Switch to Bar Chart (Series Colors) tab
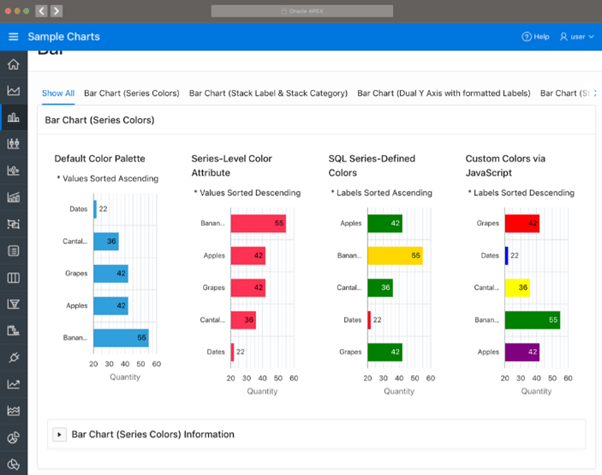This screenshot has height=475, width=602. [132, 93]
